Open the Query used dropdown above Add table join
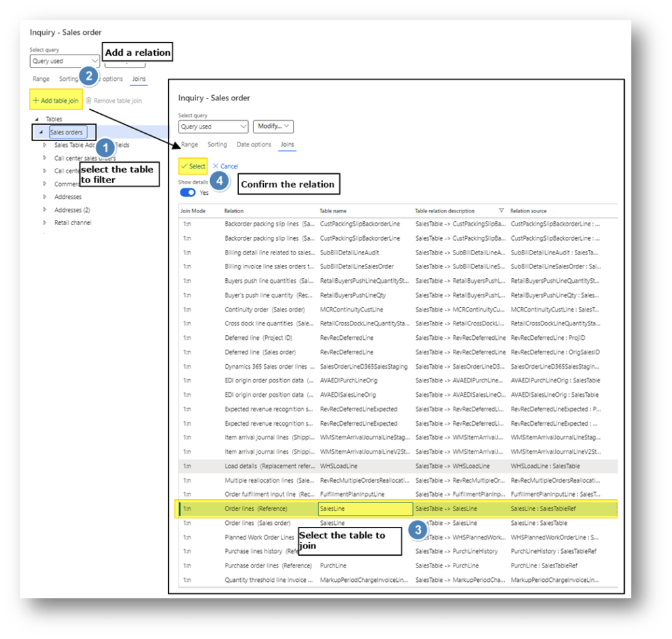This screenshot has height=639, width=672. [64, 61]
